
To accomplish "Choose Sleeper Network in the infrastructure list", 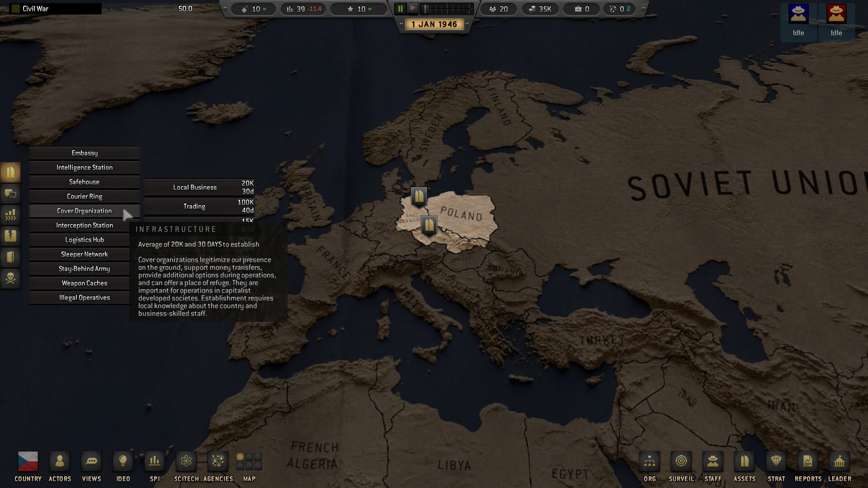I will [x=84, y=254].
